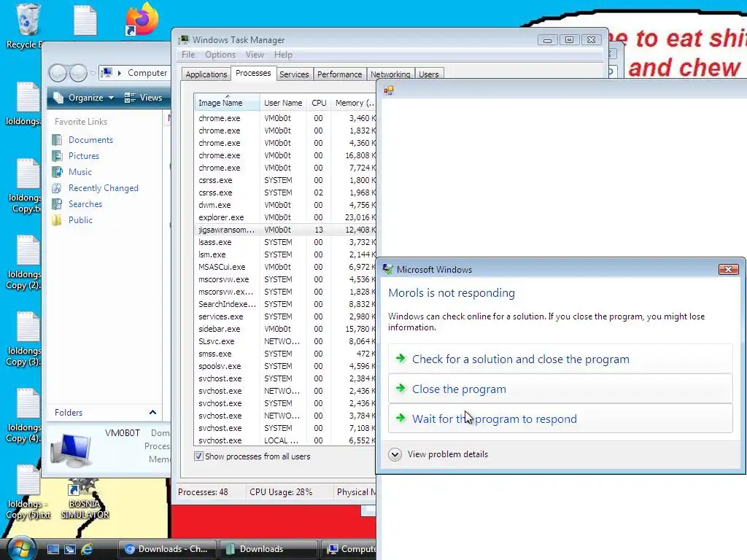This screenshot has height=560, width=747.
Task: Click the Microsoft Windows dialog title icon
Action: (x=388, y=269)
